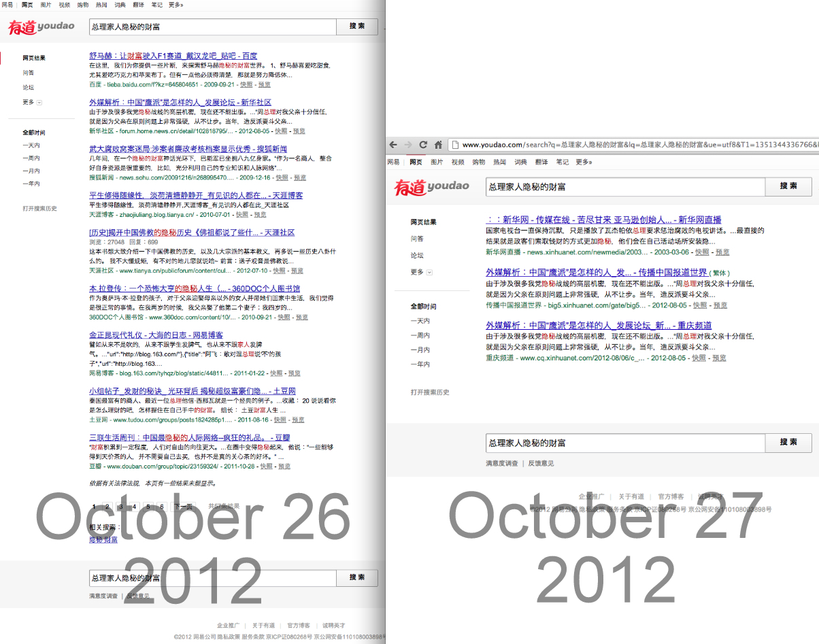This screenshot has height=644, width=819.
Task: Click the page icon inside the right address bar
Action: pos(455,145)
